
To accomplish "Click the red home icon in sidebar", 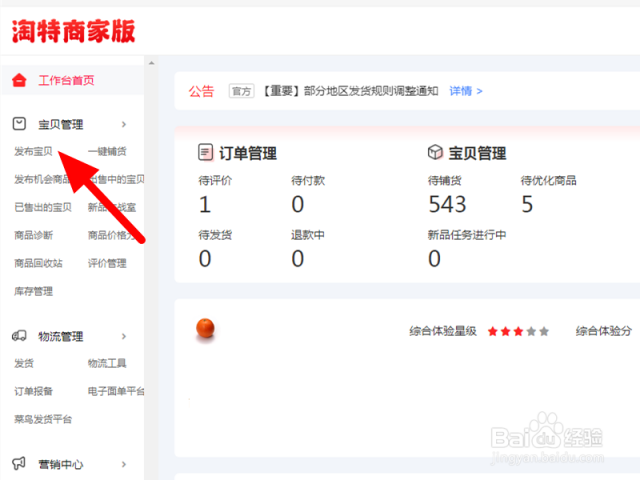I will pyautogui.click(x=19, y=80).
